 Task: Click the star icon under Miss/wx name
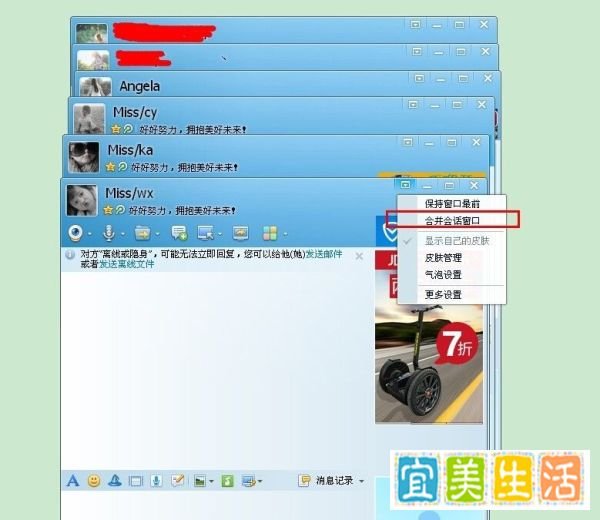pos(109,210)
